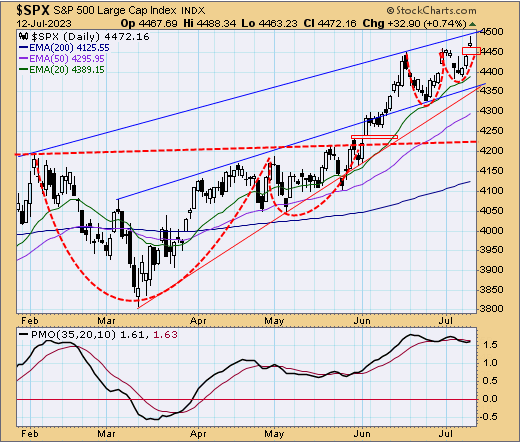Image resolution: width=523 pixels, height=444 pixels.
Task: Click the 12-Jul-2023 date label
Action: (44, 24)
